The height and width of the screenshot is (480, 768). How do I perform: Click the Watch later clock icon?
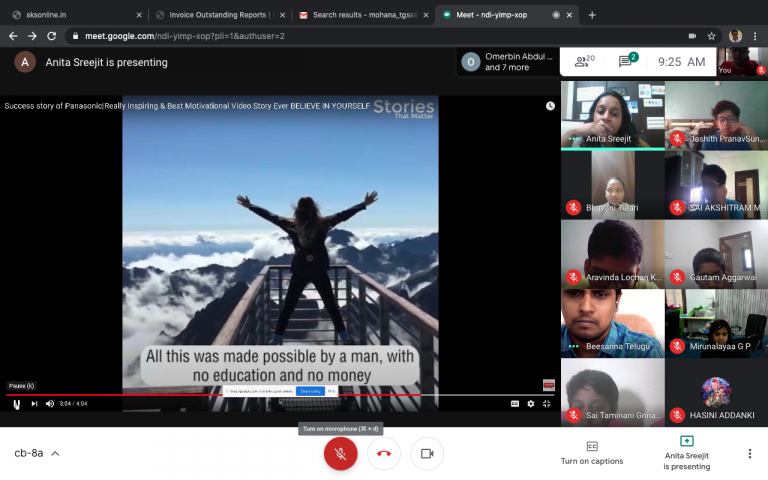pyautogui.click(x=551, y=106)
